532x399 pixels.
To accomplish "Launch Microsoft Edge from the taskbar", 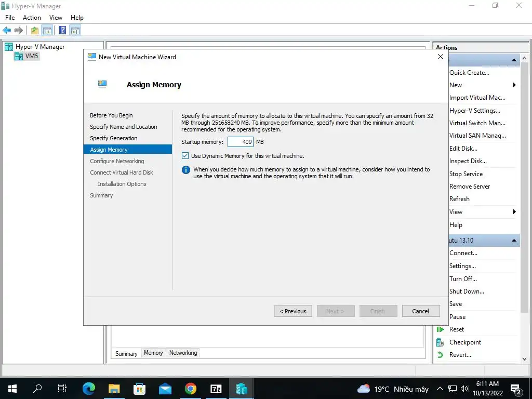I will [x=88, y=388].
